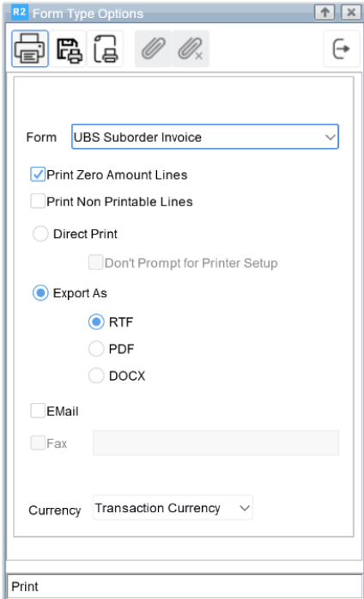Choose DOCX as export format
This screenshot has width=364, height=599.
point(96,376)
